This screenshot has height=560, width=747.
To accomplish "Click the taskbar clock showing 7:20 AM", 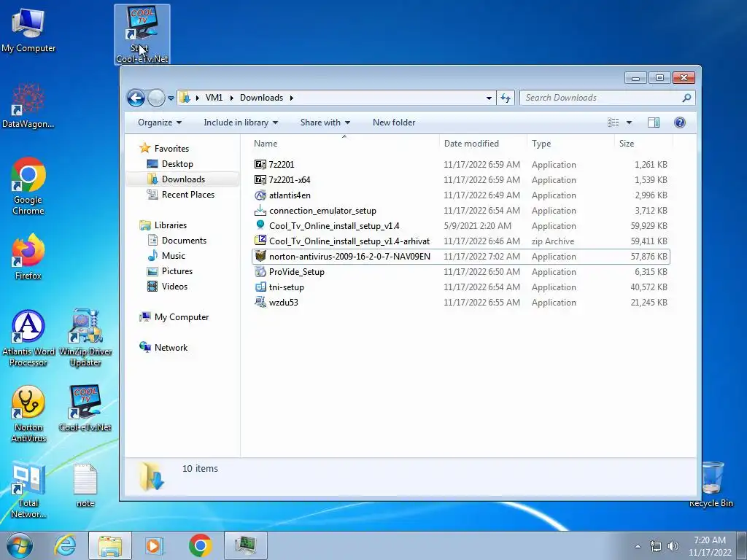I will 710,545.
